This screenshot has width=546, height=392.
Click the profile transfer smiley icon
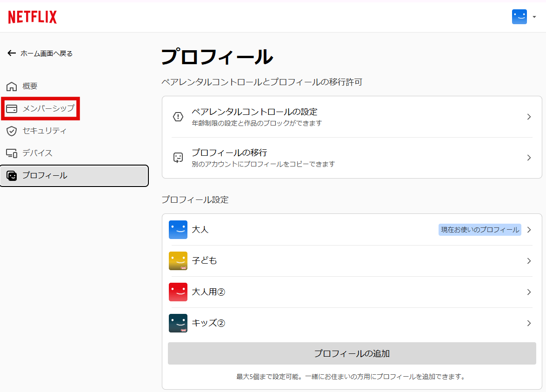[178, 158]
